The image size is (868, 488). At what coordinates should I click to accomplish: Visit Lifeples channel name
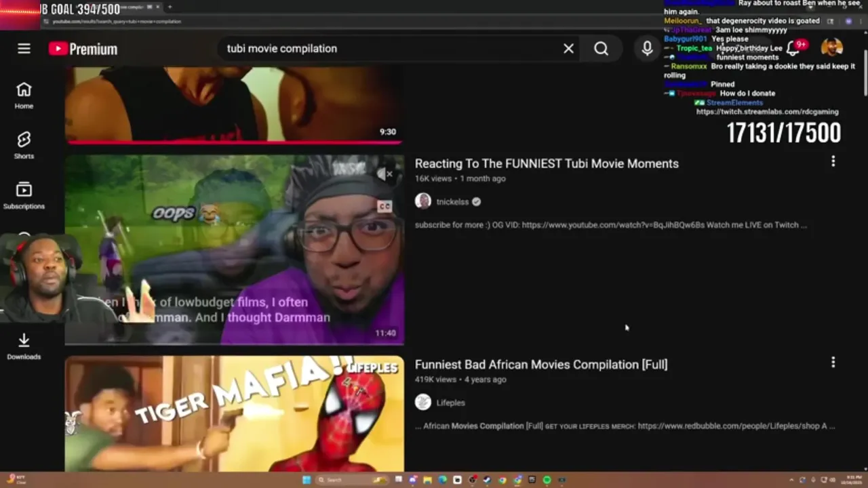click(450, 403)
